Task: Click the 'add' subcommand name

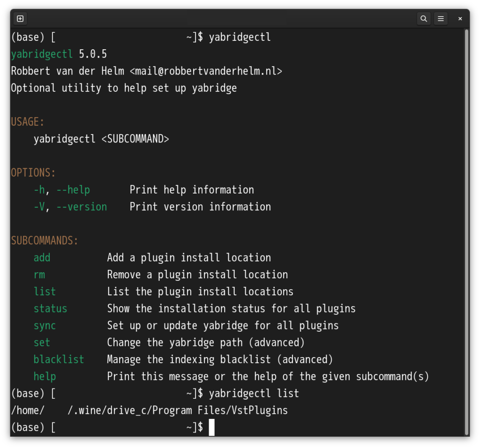Action: [x=42, y=258]
